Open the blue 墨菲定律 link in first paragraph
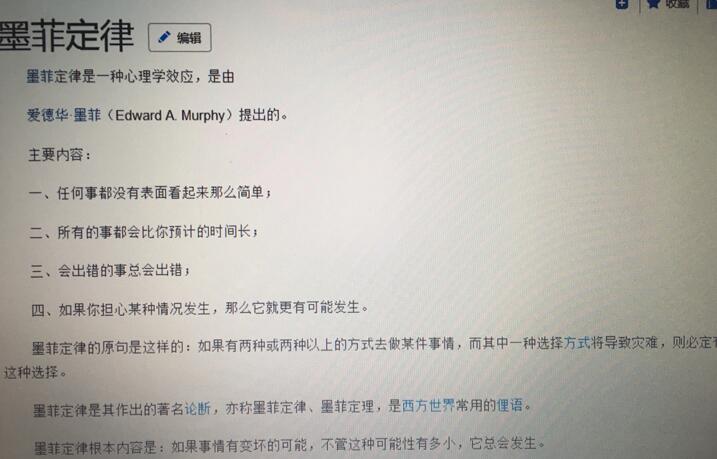717x459 pixels. click(40, 76)
